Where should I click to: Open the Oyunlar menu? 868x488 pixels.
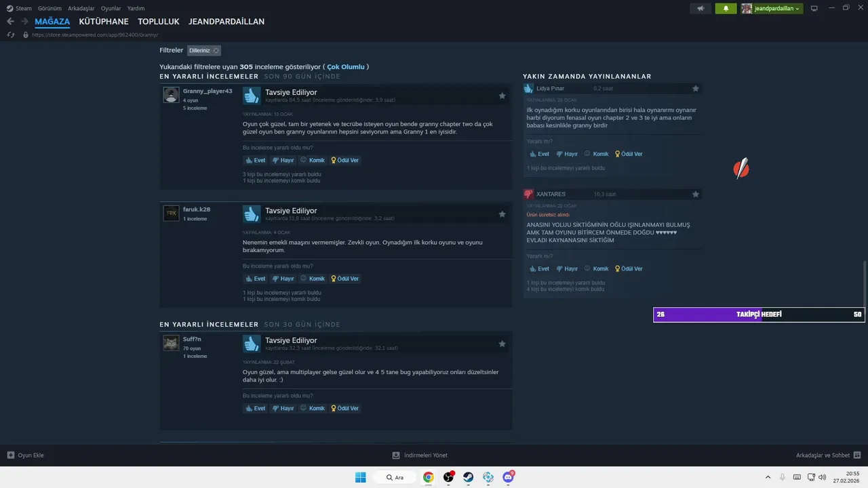[111, 8]
